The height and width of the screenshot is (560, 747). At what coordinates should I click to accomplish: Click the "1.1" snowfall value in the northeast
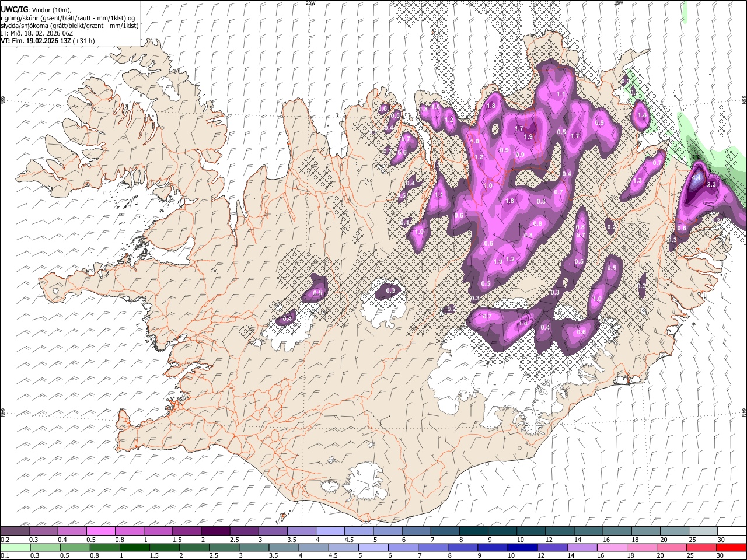(561, 94)
